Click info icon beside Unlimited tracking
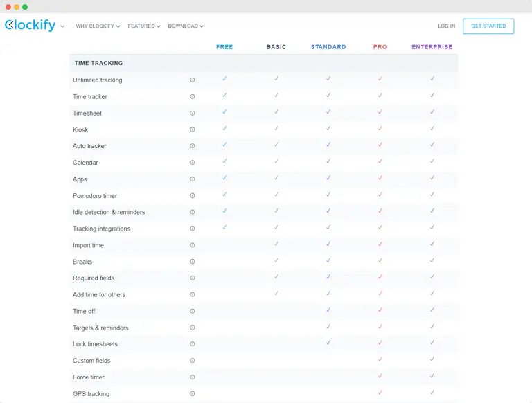Viewport: 532px width, 403px height. [193, 80]
